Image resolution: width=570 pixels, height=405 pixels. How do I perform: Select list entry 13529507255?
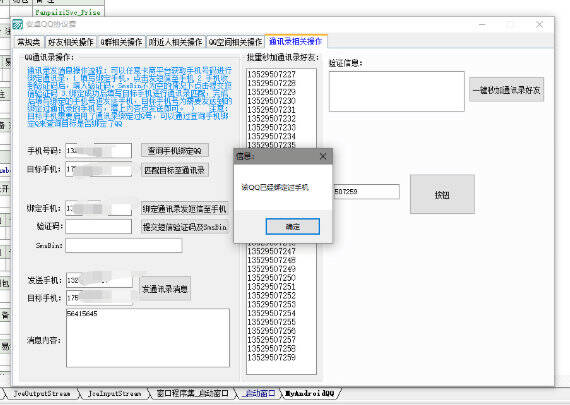click(272, 322)
